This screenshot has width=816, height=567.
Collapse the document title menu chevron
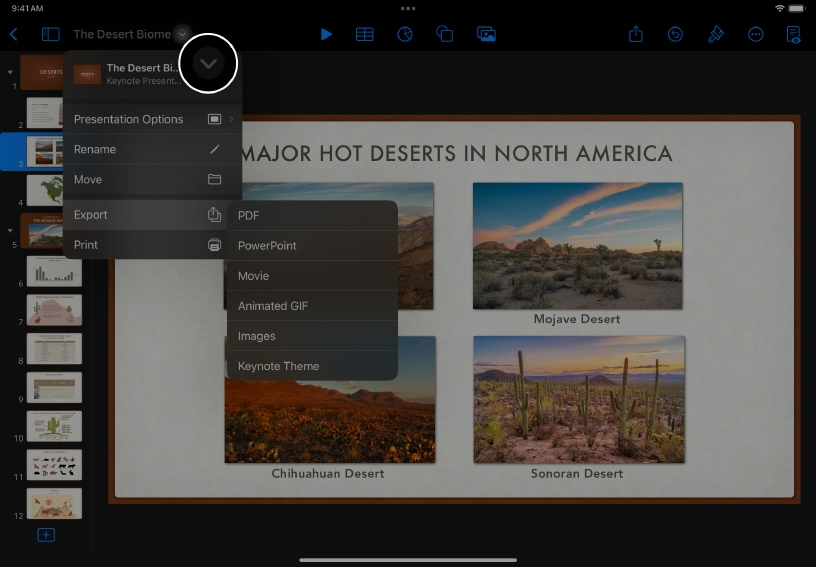[208, 64]
